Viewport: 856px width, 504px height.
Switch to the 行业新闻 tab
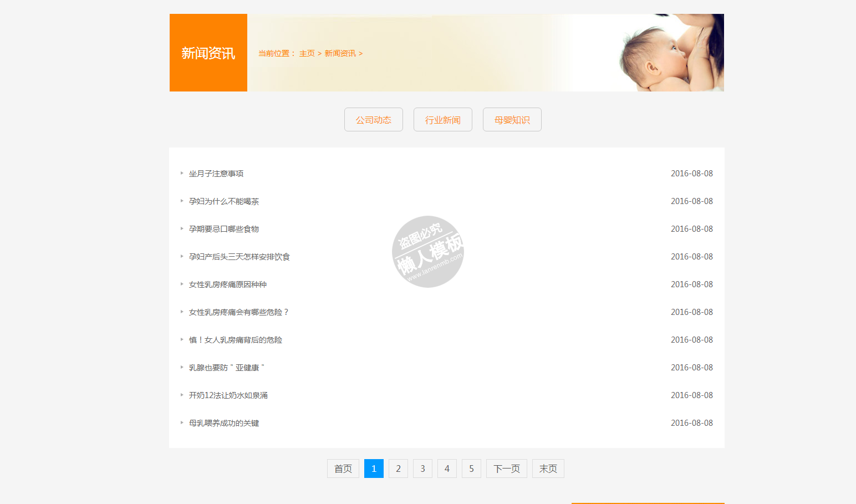pos(442,120)
